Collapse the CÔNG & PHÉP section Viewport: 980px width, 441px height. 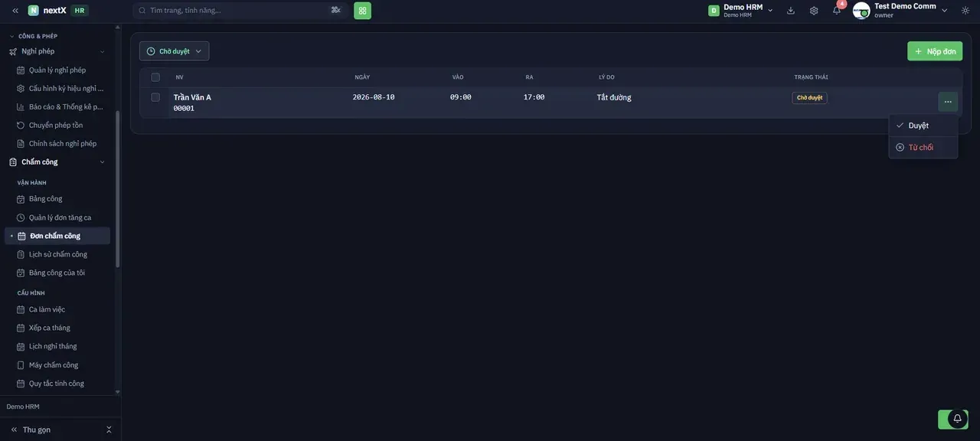coord(34,36)
